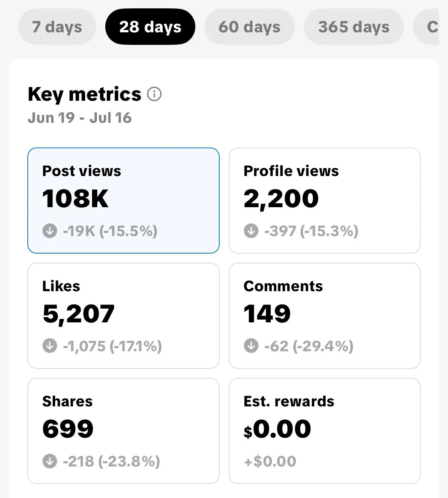
Task: Click the Comments decrease arrow icon
Action: pyautogui.click(x=251, y=346)
